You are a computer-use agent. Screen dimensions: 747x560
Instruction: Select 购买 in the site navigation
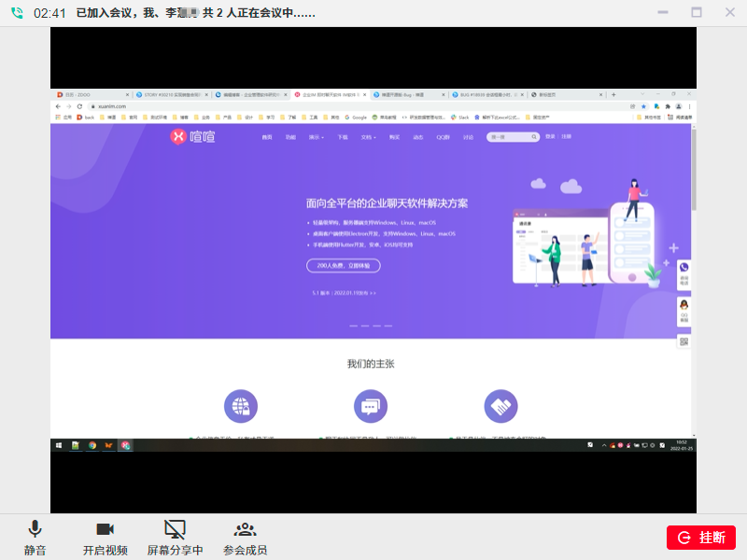tap(394, 137)
